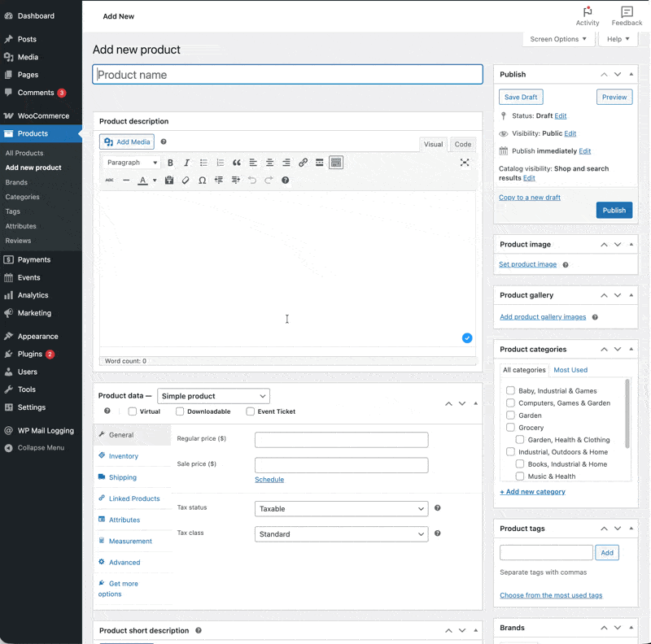
Task: Open the Simple product type dropdown
Action: (x=213, y=396)
